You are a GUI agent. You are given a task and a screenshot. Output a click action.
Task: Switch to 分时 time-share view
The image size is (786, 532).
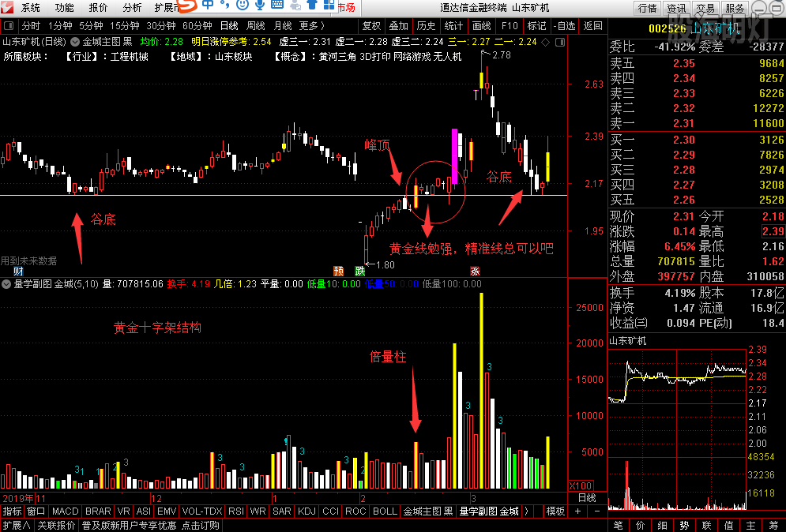click(31, 25)
